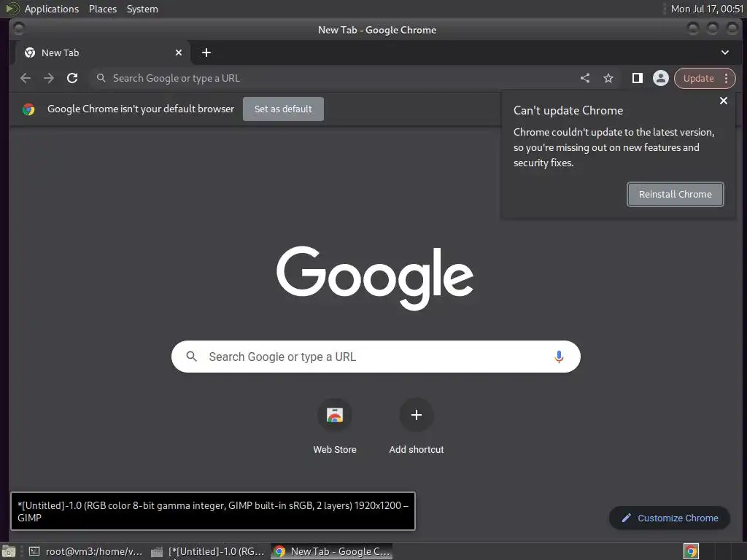This screenshot has height=560, width=747.
Task: Reload the current page
Action: pyautogui.click(x=72, y=78)
